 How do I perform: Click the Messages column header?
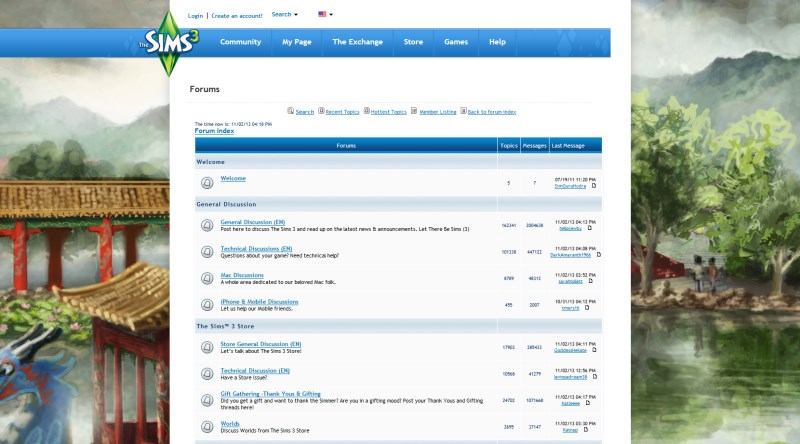click(535, 145)
